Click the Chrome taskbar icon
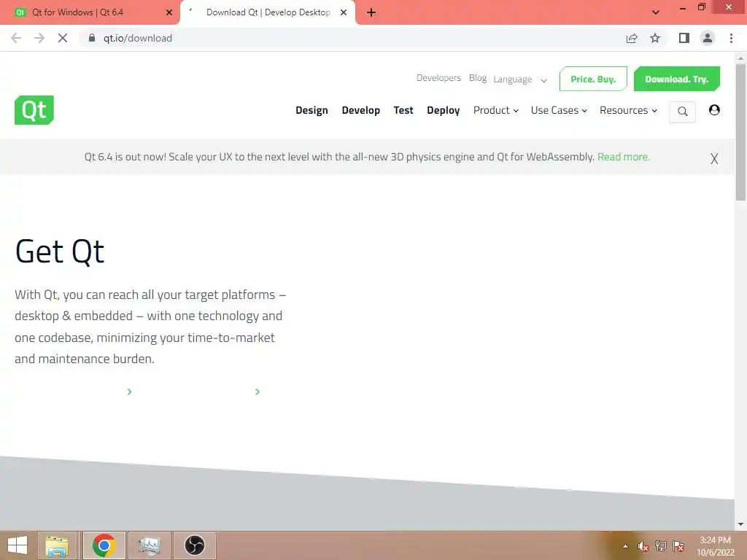747x560 pixels. [x=104, y=545]
